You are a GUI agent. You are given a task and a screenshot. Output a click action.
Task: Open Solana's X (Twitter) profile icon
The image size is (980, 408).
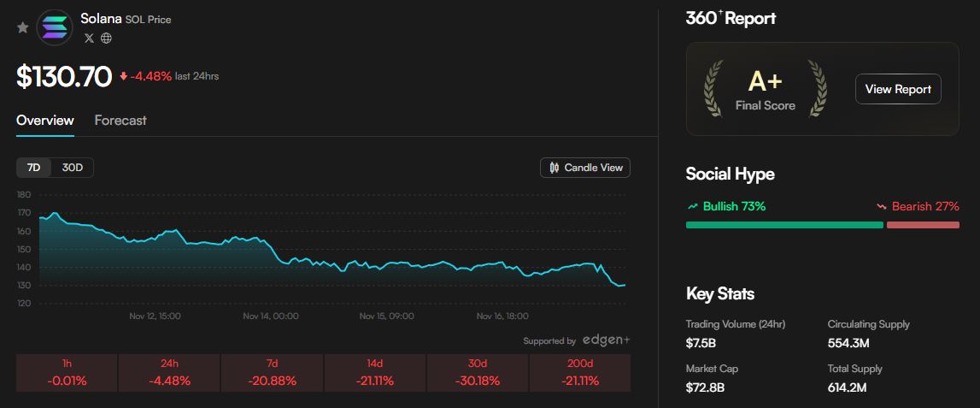(90, 38)
